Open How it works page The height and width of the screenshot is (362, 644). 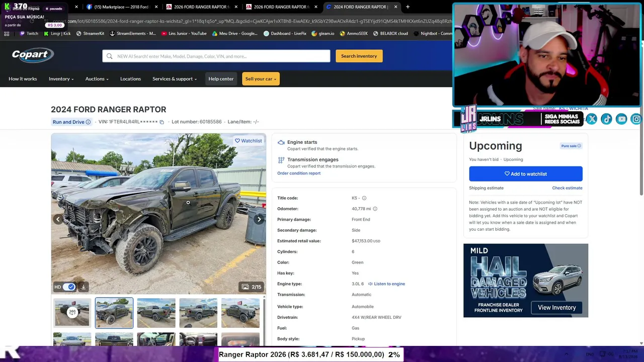click(23, 79)
